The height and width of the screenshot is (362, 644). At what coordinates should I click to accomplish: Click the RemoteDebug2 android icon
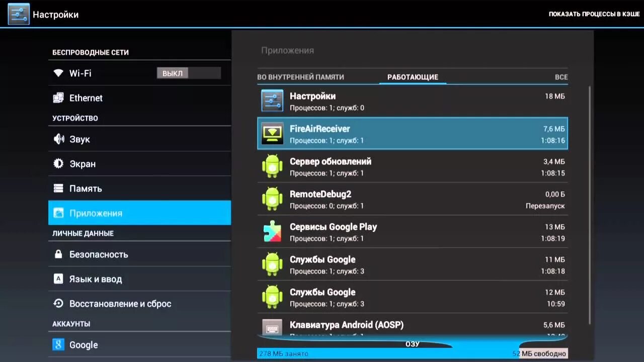tap(272, 199)
